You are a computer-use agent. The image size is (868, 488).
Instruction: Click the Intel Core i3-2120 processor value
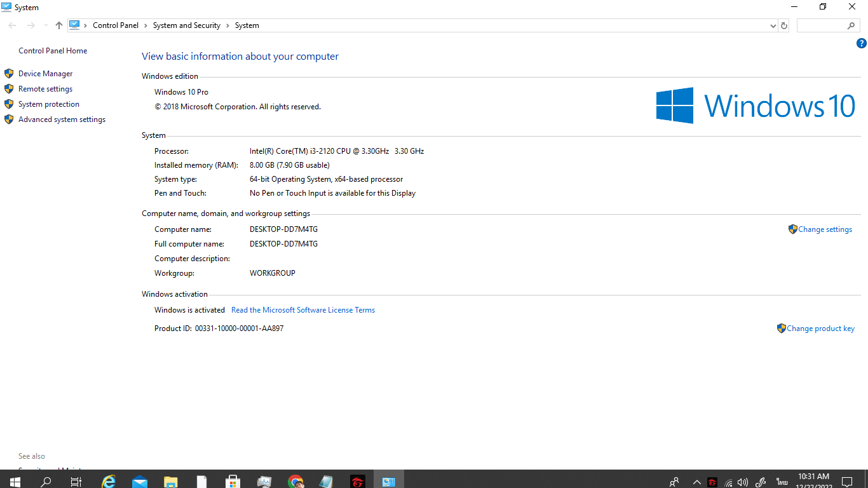point(337,151)
